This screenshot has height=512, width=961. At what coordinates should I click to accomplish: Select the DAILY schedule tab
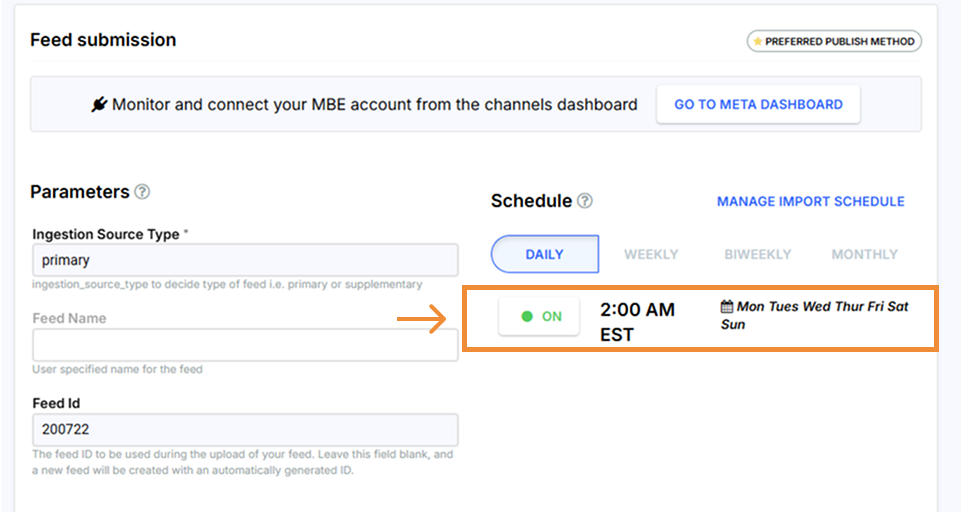pos(544,254)
